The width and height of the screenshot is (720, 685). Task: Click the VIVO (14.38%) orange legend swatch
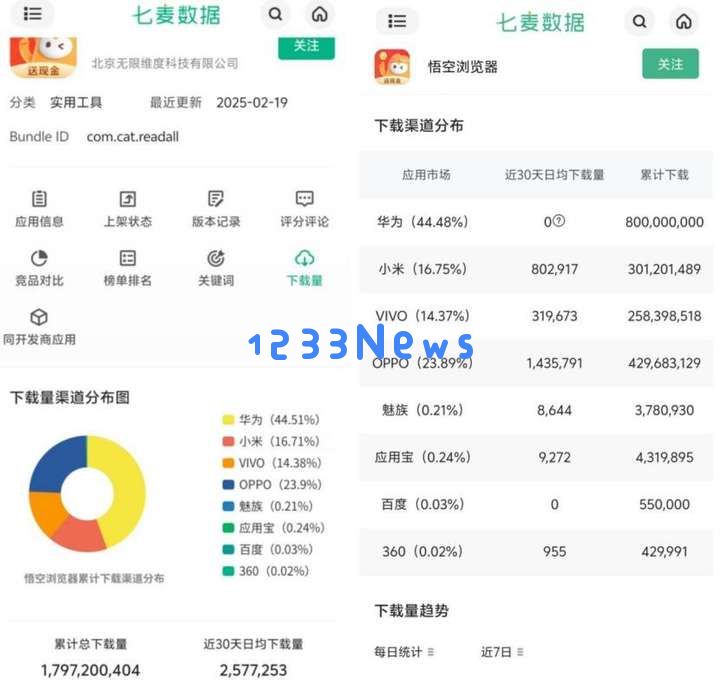(228, 463)
